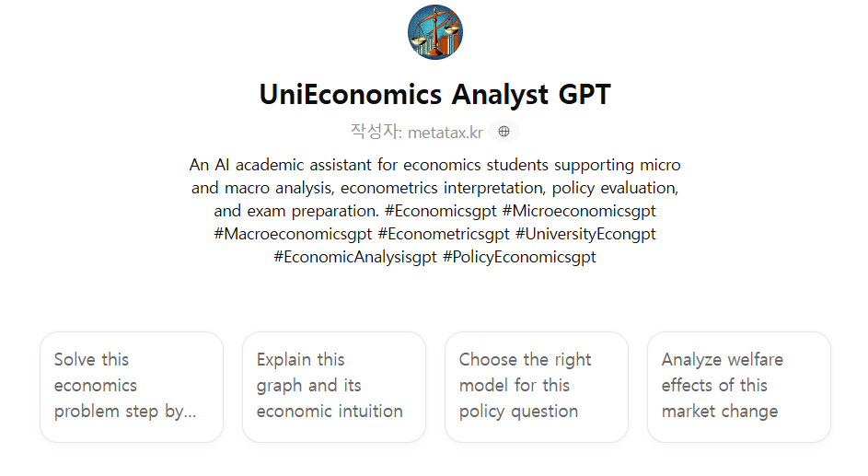Open the metatax.kr author link
Image resolution: width=868 pixels, height=476 pixels.
pos(446,133)
